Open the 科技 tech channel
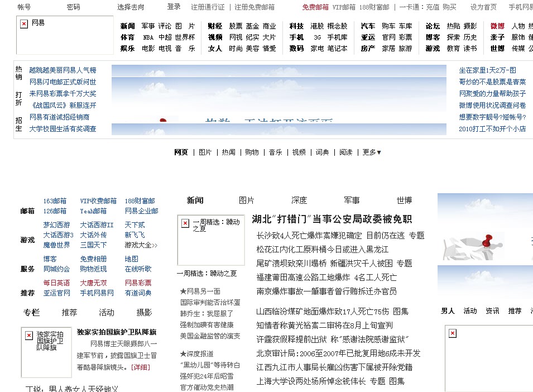 (x=296, y=26)
